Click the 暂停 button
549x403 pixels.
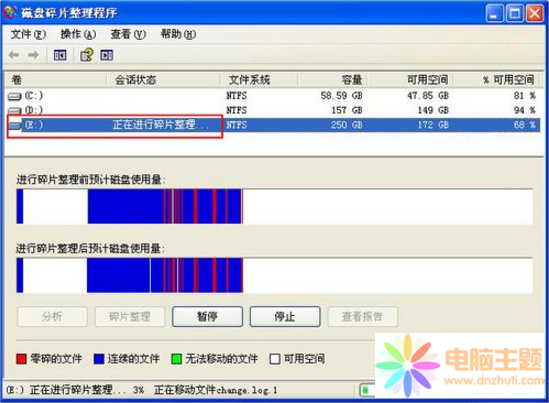coord(207,317)
